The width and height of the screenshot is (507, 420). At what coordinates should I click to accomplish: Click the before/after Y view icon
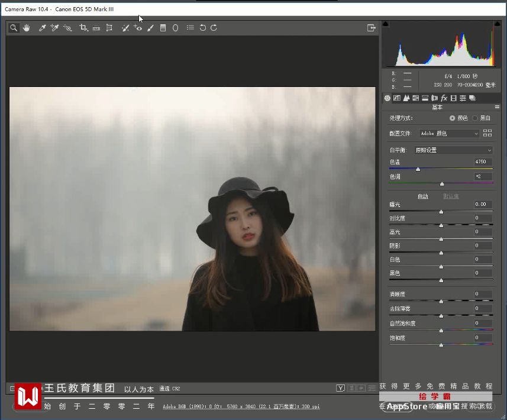pyautogui.click(x=341, y=388)
